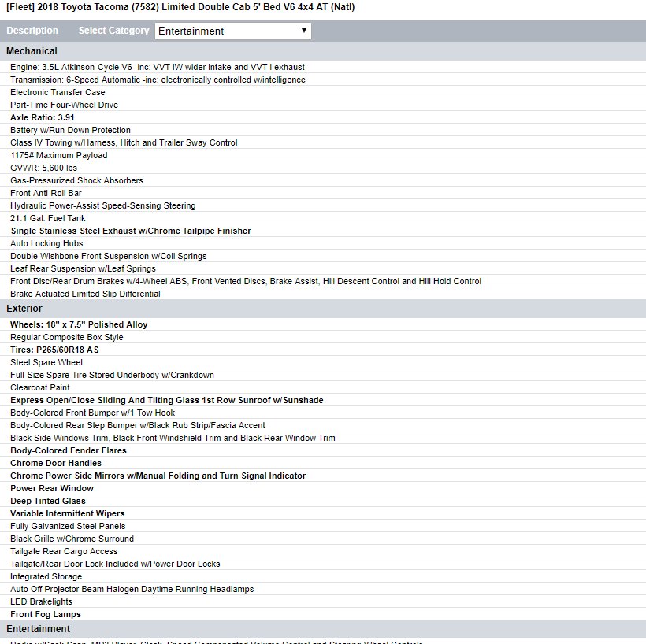This screenshot has height=644, width=646.
Task: Select 'Axle Ratio: 3.91' row
Action: click(x=323, y=117)
